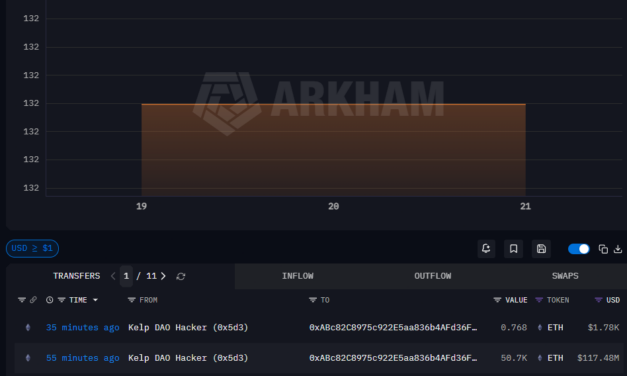
Task: Click the leftmost filter icon in header
Action: coord(22,300)
